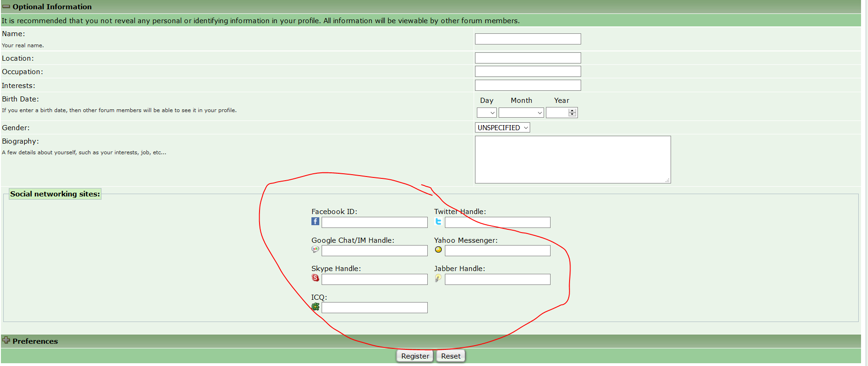Image resolution: width=868 pixels, height=366 pixels.
Task: Click the Google Chat icon
Action: click(315, 250)
